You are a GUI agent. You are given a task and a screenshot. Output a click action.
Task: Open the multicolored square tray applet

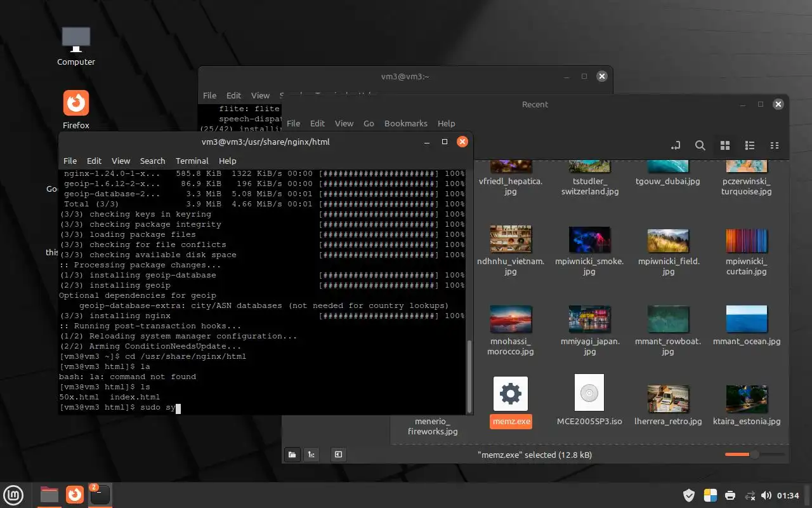(x=710, y=495)
